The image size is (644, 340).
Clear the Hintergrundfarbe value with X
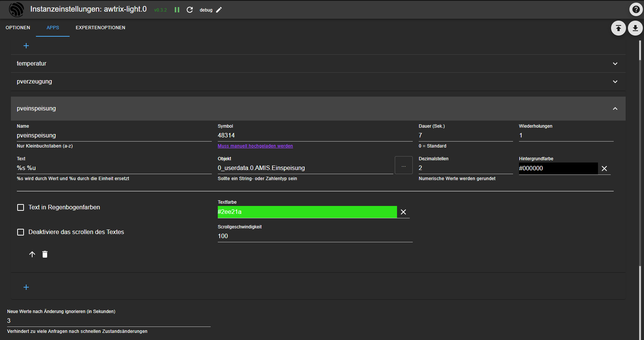604,169
